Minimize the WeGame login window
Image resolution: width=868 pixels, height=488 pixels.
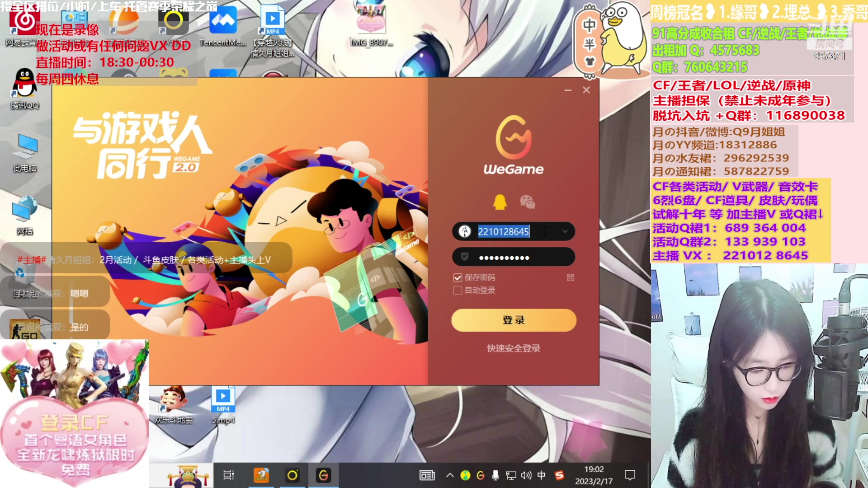pos(568,90)
